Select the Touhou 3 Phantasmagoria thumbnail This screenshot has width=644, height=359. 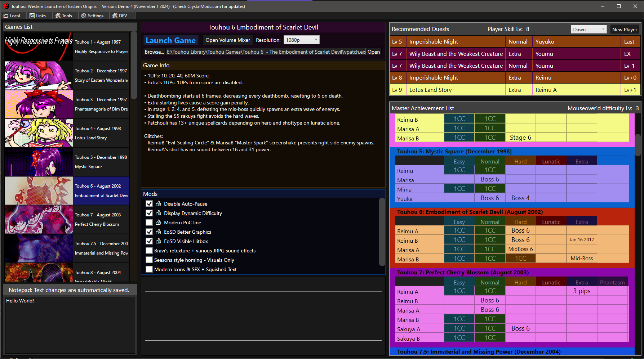click(x=39, y=104)
